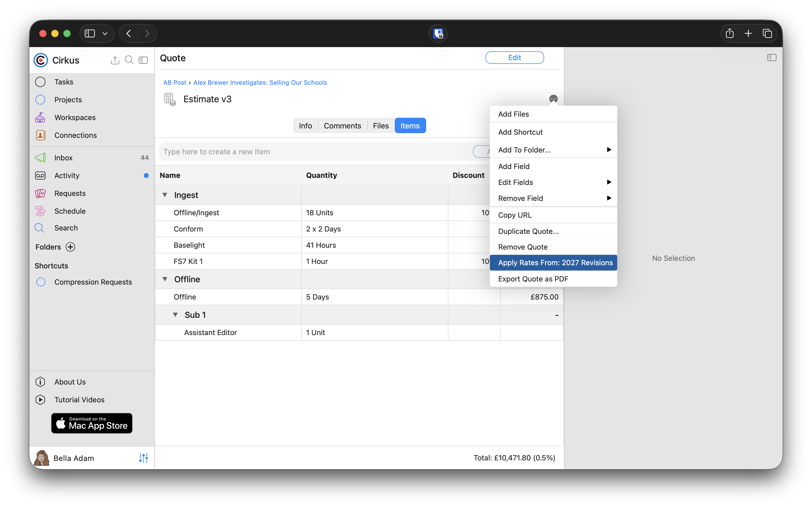Click Download on the Mac App Store badge
812x508 pixels.
[92, 423]
